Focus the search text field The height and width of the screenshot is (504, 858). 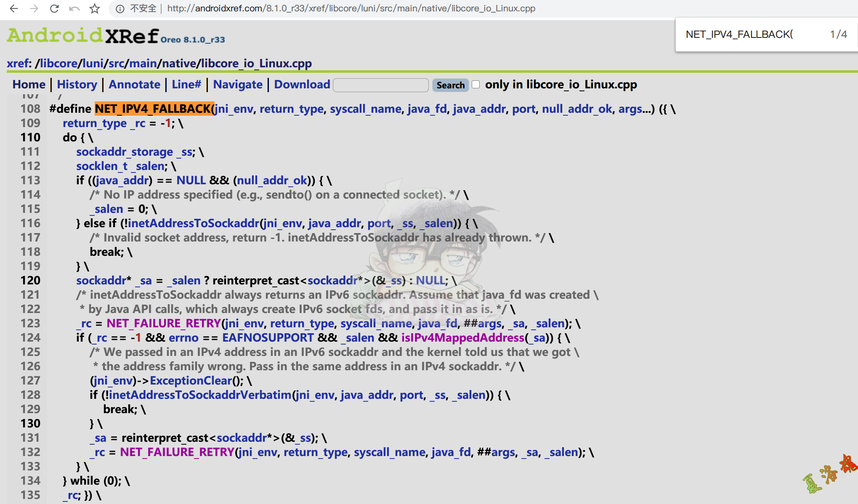click(380, 85)
